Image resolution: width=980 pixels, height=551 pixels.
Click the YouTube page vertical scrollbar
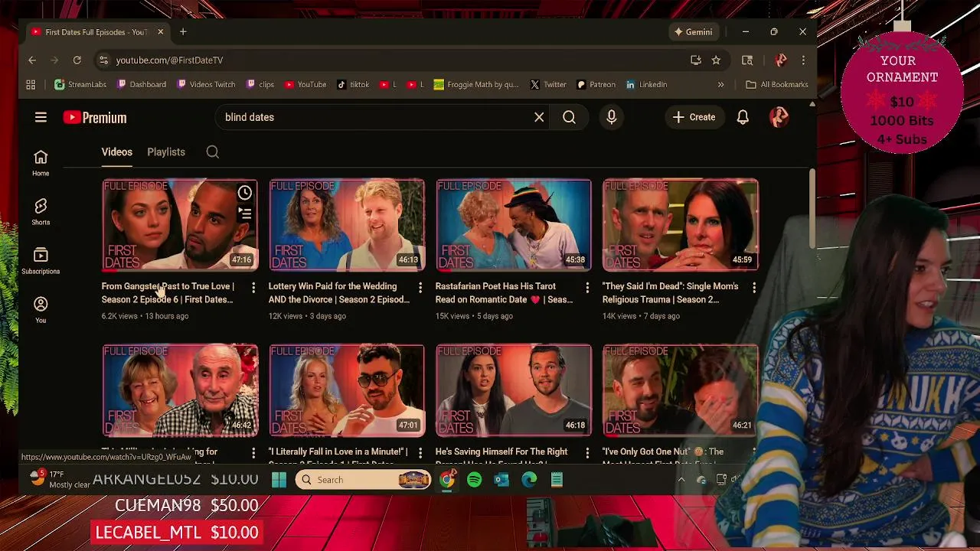pos(812,207)
